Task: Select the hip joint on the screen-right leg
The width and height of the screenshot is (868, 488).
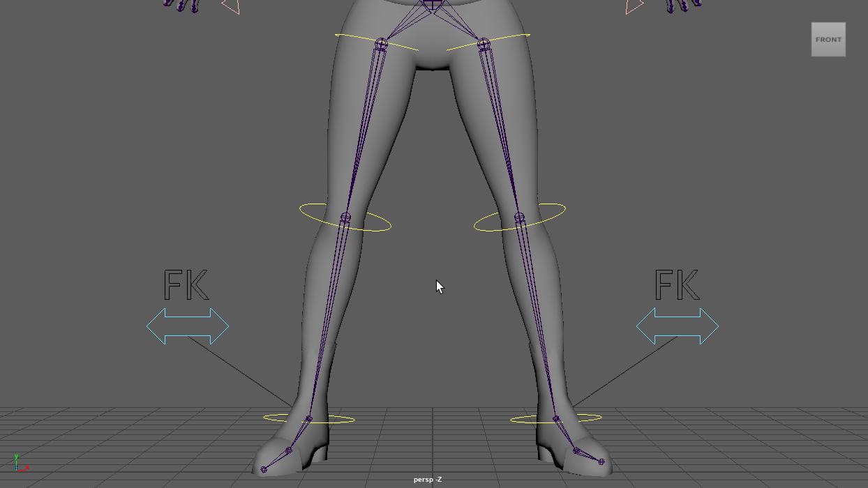Action: (484, 44)
